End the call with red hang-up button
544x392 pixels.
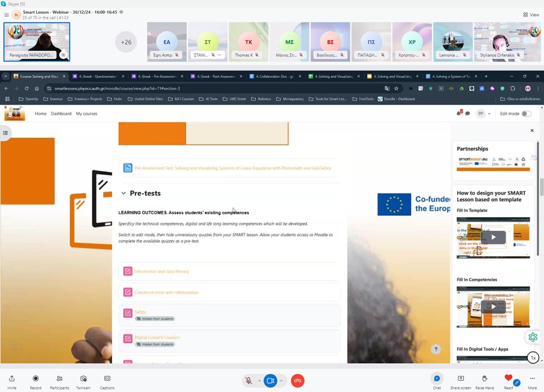297,381
